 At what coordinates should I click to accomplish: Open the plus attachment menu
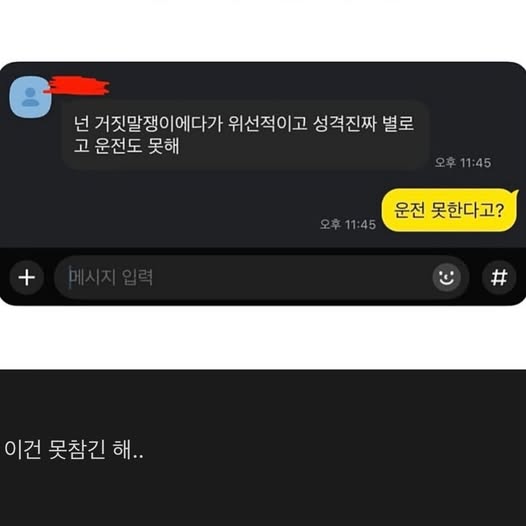click(27, 277)
